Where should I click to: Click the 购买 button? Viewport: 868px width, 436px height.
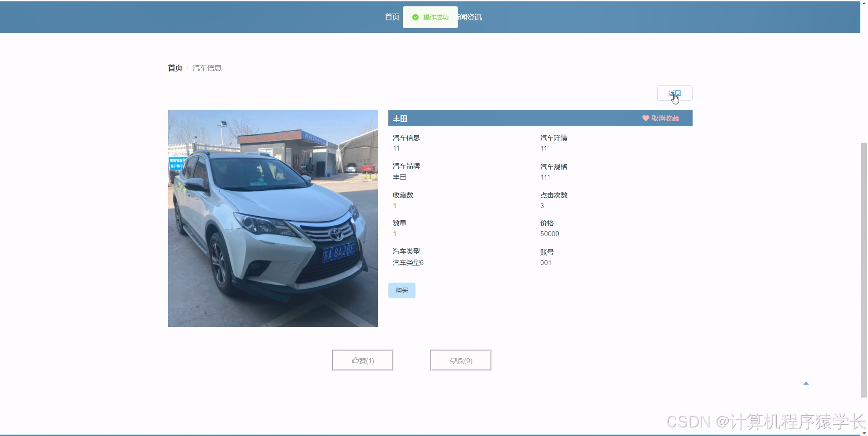(401, 290)
